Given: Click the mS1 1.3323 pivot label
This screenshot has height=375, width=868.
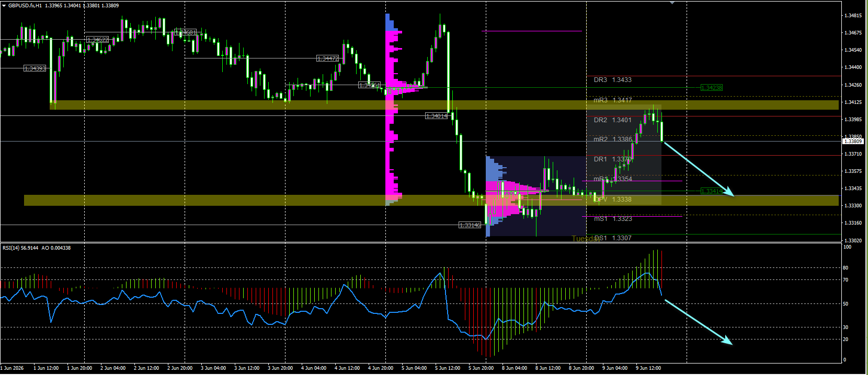Looking at the screenshot, I should [612, 219].
